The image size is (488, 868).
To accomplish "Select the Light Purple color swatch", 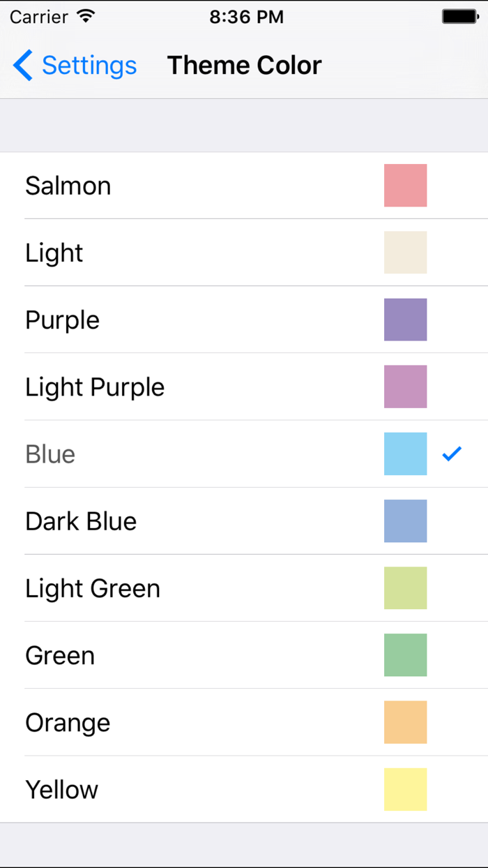I will (405, 387).
